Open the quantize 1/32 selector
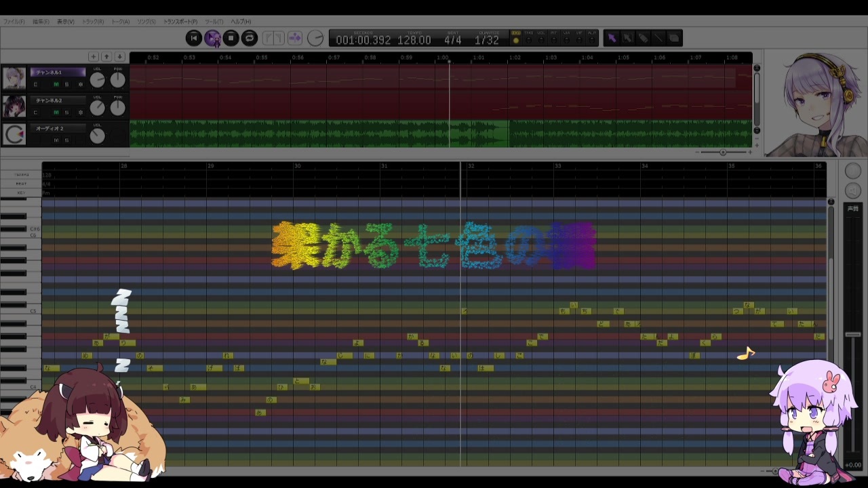This screenshot has height=488, width=868. pyautogui.click(x=487, y=40)
